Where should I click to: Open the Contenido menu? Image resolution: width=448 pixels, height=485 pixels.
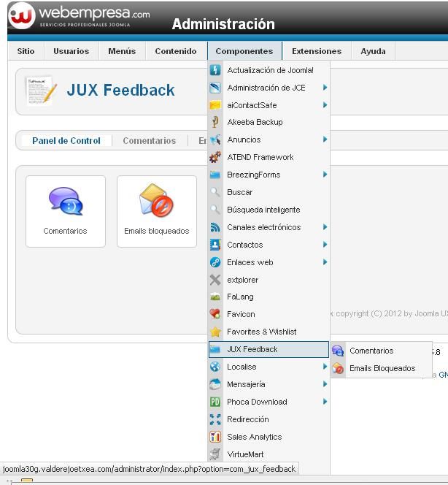[176, 51]
